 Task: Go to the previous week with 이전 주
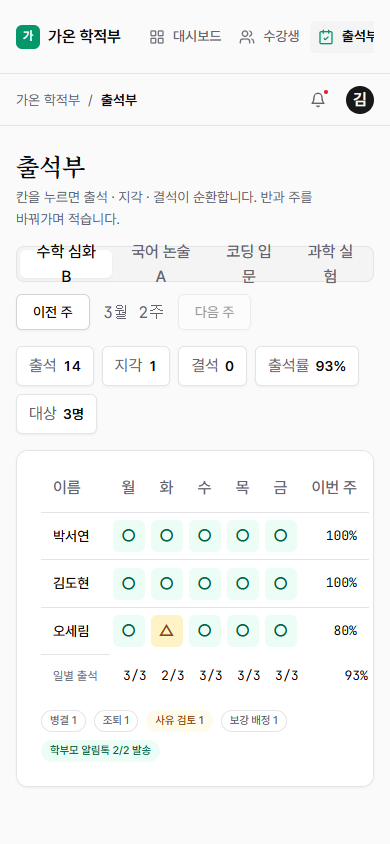(x=53, y=312)
